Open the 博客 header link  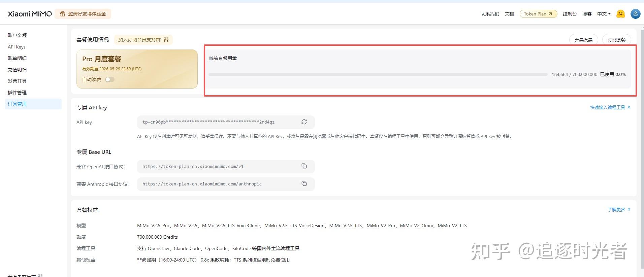coord(587,14)
